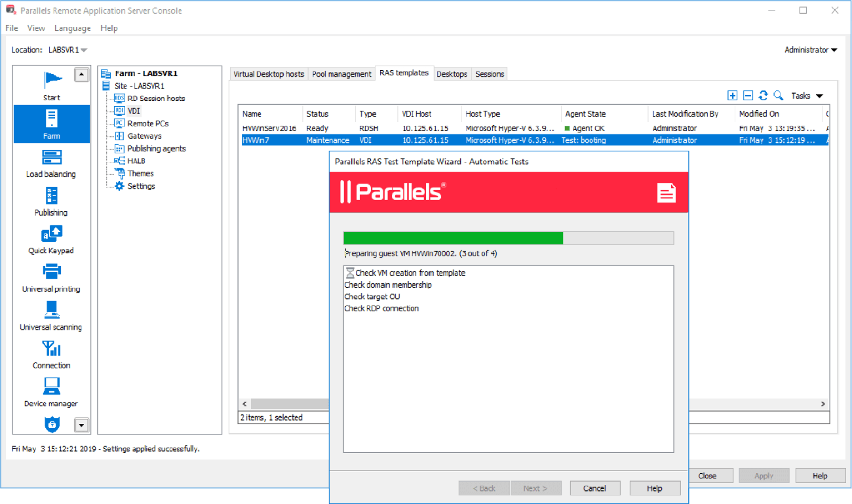Click 'Check target OU' item
The width and height of the screenshot is (852, 504).
click(372, 297)
